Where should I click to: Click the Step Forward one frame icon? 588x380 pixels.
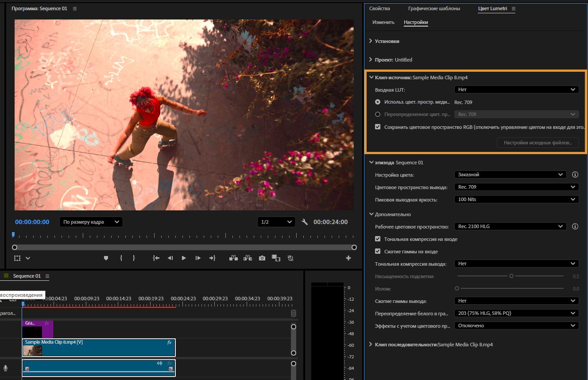point(198,258)
